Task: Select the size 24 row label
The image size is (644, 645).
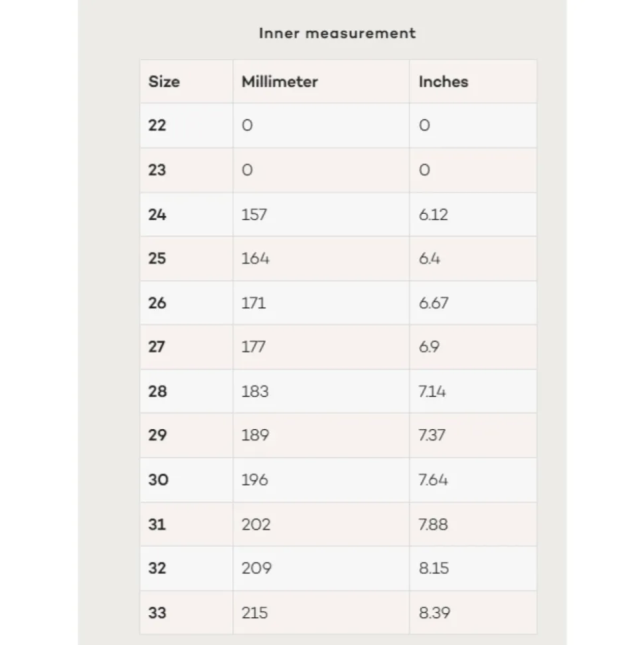Action: click(157, 215)
